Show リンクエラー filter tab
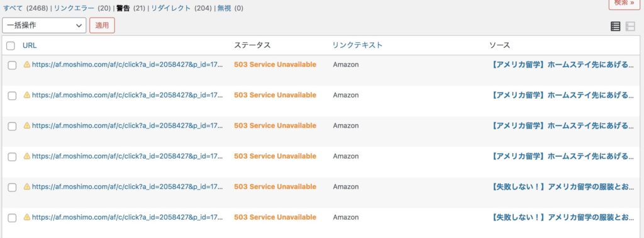 pos(74,8)
